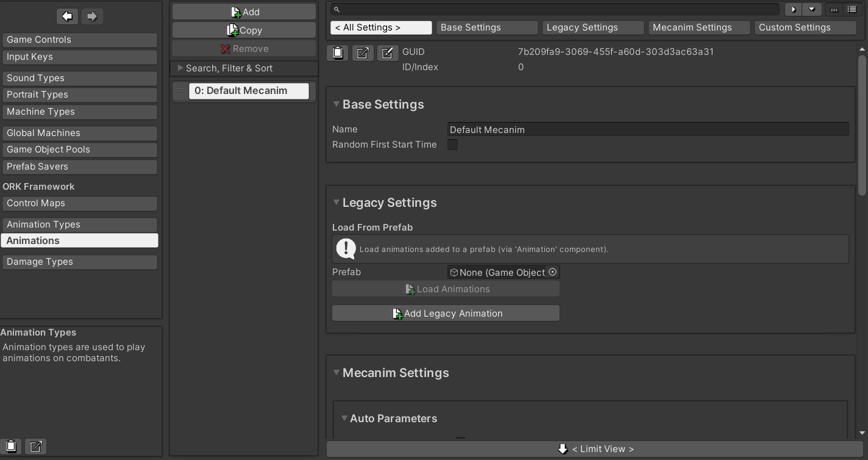
Task: Click the vertical scrollbar of settings panel
Action: click(x=862, y=125)
